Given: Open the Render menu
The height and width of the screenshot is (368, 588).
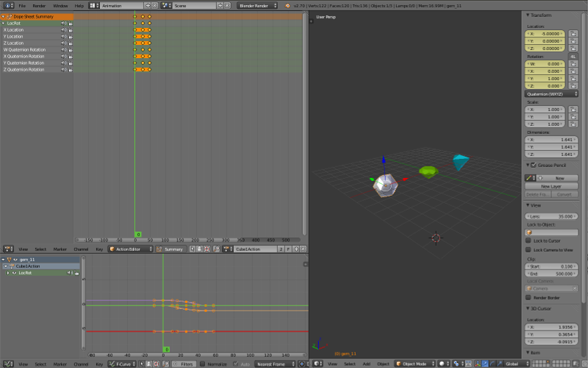Looking at the screenshot, I should (x=39, y=6).
